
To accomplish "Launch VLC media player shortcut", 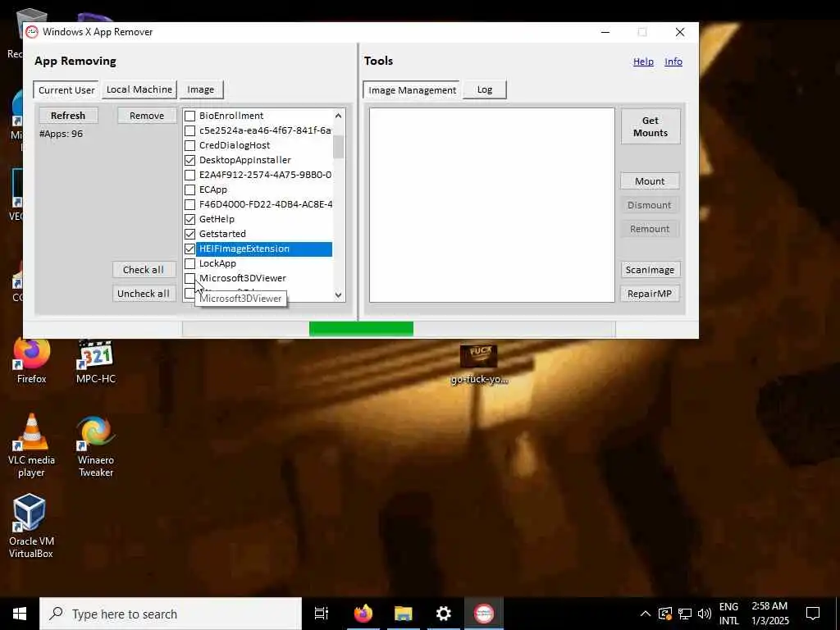I will 31,445.
